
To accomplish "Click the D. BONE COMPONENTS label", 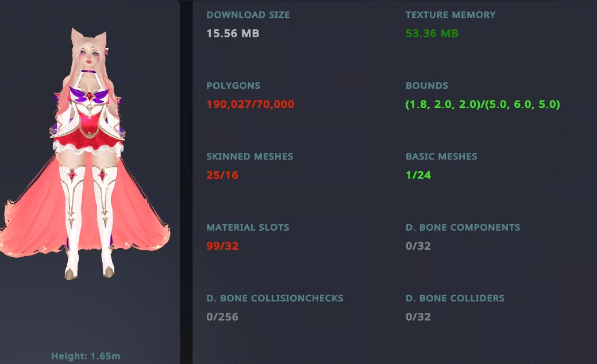I will [463, 227].
